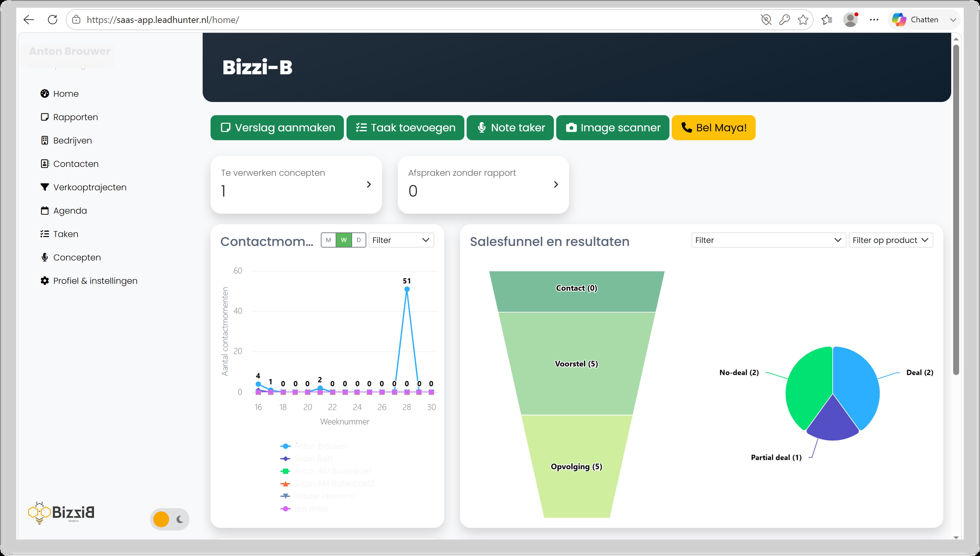Viewport: 980px width, 556px height.
Task: Click the Salesfunnel en resultaten heading
Action: pyautogui.click(x=550, y=242)
